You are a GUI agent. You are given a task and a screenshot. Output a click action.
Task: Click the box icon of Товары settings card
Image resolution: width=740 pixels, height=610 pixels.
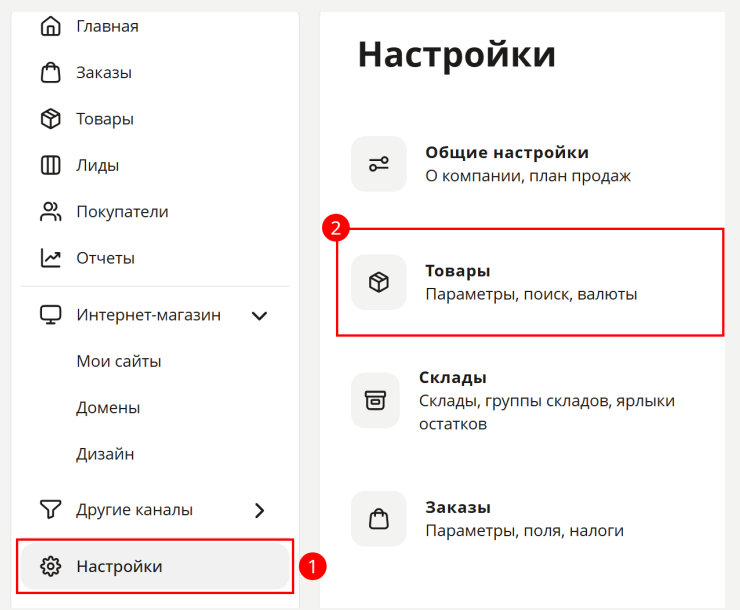click(378, 282)
